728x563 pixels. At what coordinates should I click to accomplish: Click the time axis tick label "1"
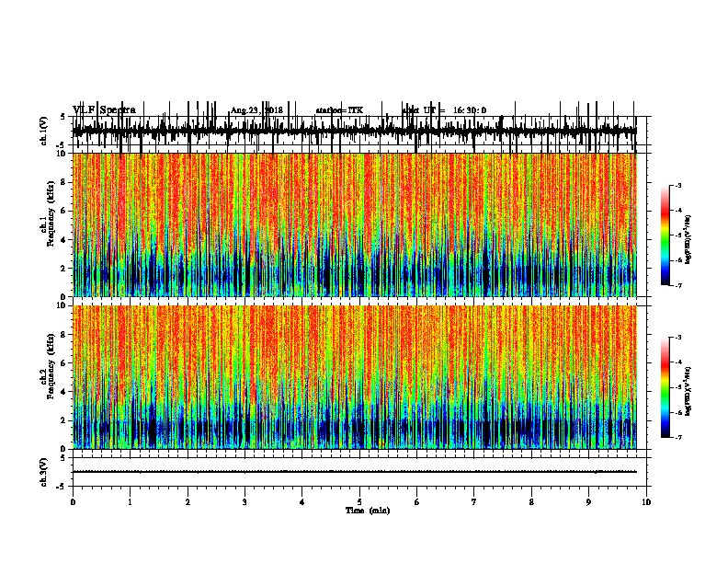130,502
